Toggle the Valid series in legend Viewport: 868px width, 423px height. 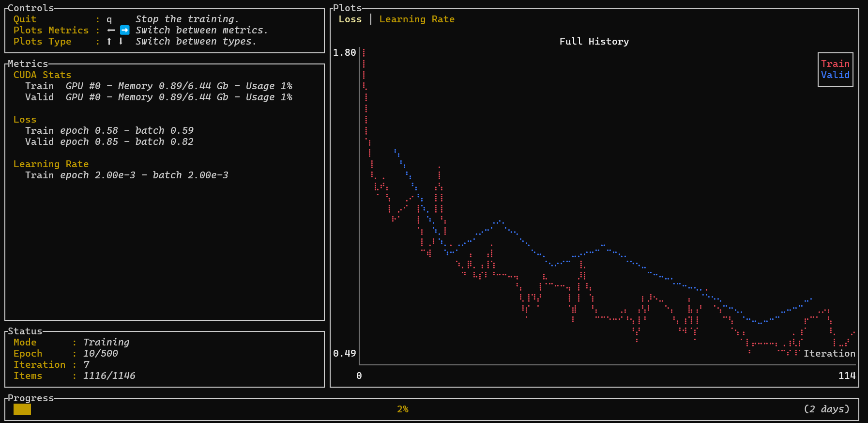coord(835,75)
